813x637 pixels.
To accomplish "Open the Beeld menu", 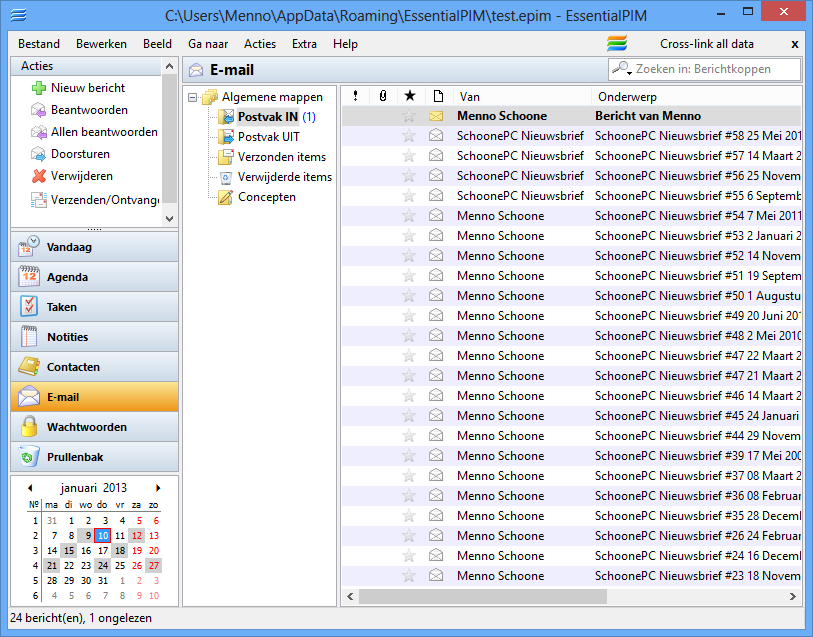I will (157, 44).
